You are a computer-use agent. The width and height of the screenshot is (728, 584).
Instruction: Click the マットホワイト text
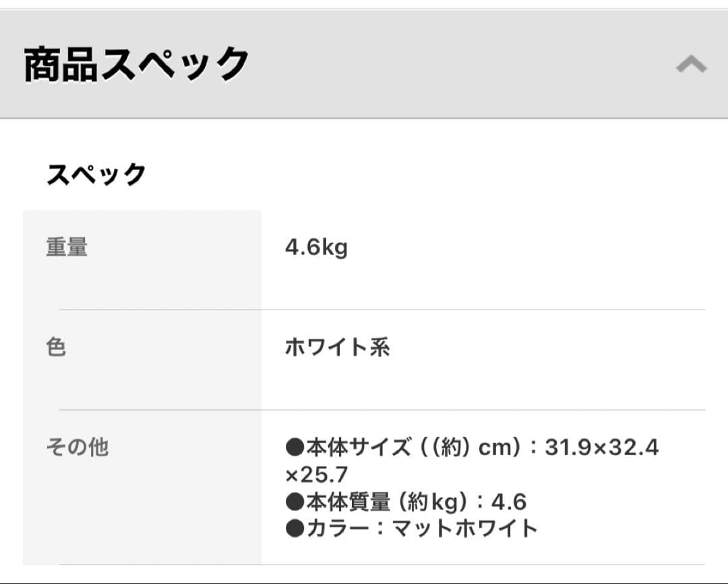point(466,528)
